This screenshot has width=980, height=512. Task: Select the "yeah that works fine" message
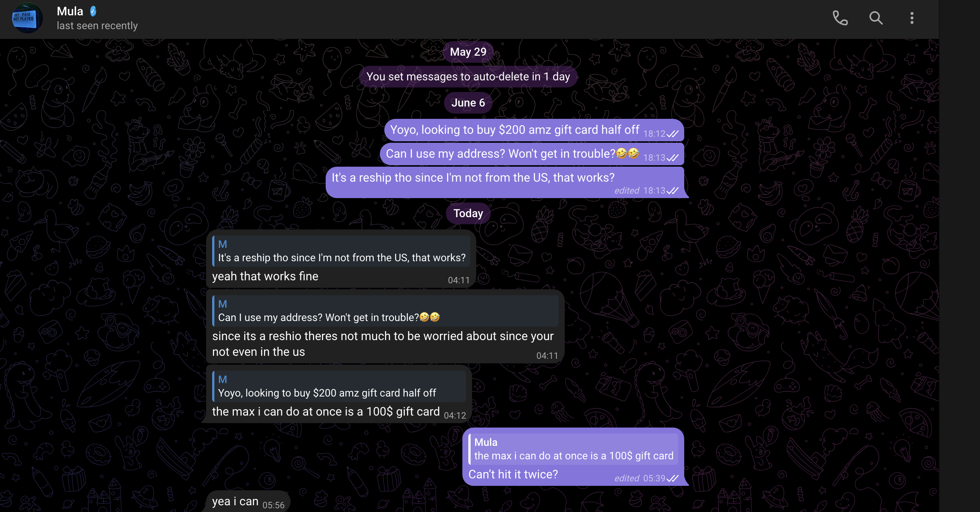(x=265, y=276)
